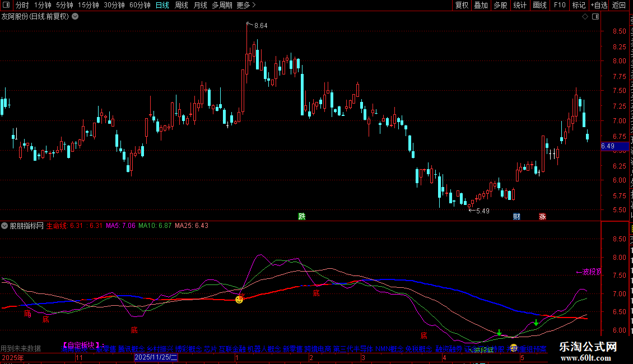
Task: Open the 免税概念 sector link
Action: [x=418, y=349]
